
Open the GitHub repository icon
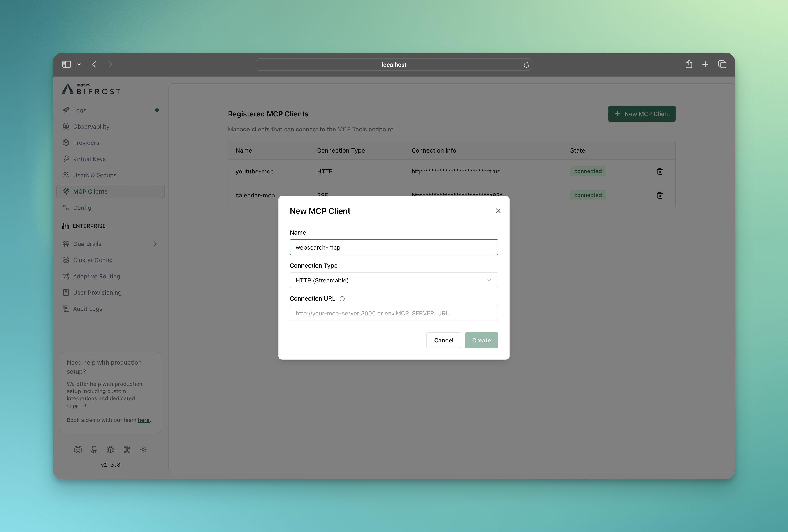[x=94, y=449]
